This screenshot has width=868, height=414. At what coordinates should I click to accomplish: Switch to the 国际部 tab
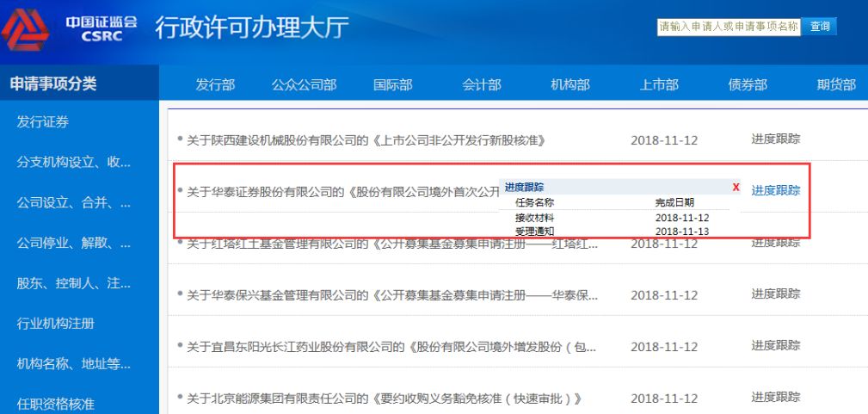392,85
